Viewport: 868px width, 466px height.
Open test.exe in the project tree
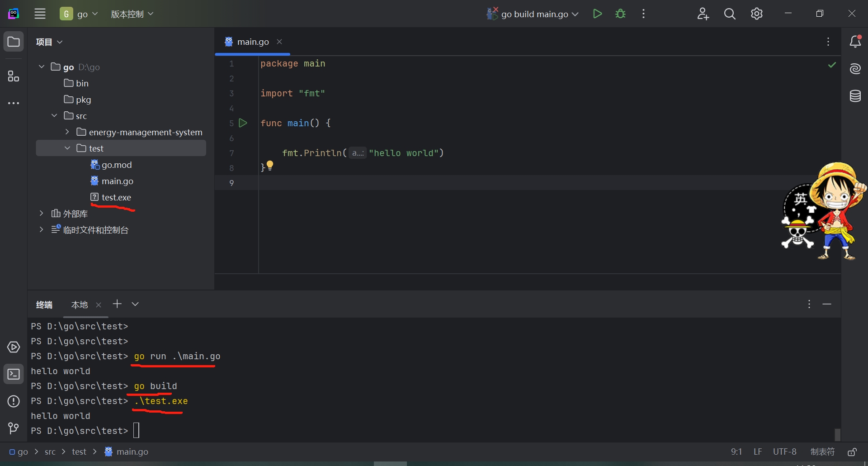(x=116, y=197)
